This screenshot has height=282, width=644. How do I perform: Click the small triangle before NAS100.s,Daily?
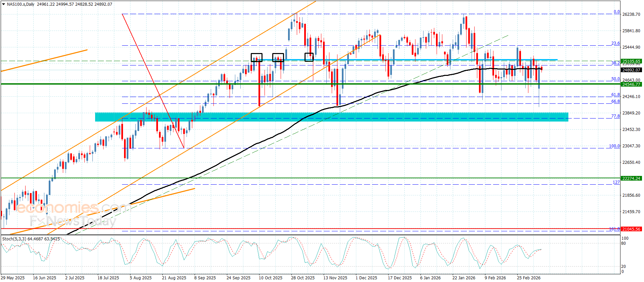(x=4, y=4)
